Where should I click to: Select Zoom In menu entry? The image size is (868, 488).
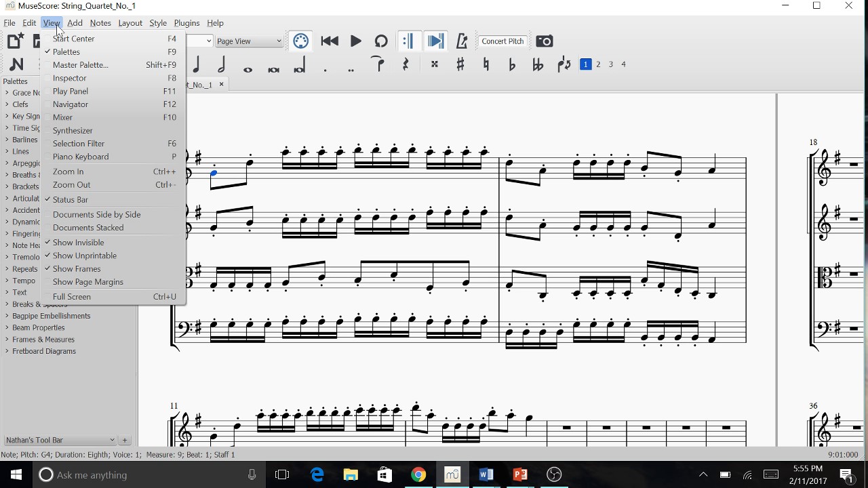coord(113,171)
